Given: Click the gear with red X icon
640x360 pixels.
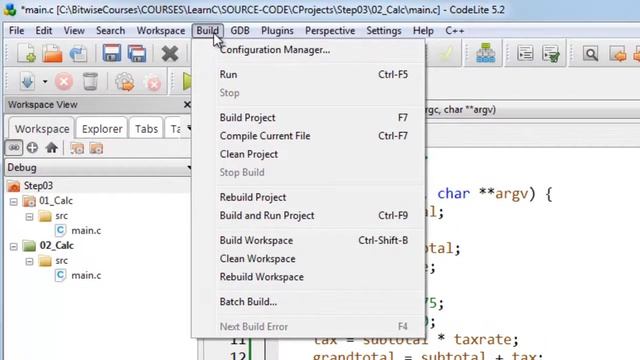Looking at the screenshot, I should tap(152, 82).
